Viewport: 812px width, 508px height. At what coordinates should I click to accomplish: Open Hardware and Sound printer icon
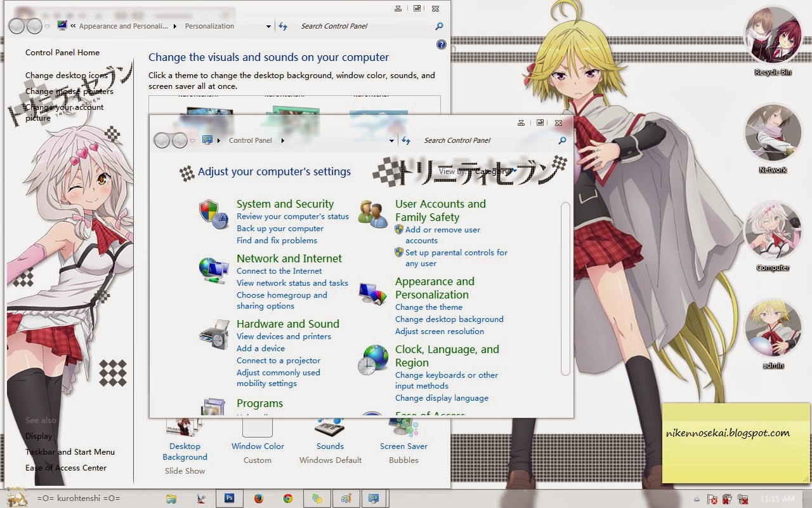click(x=214, y=335)
